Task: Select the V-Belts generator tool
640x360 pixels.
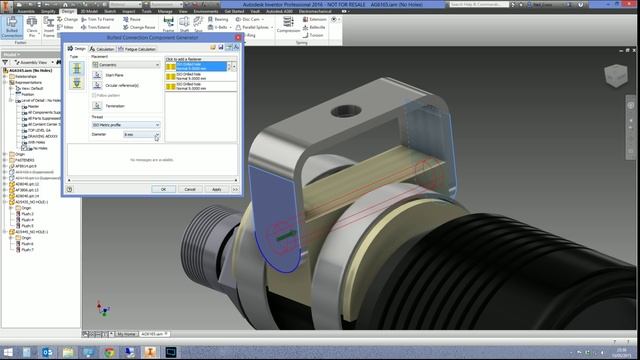Action: (x=218, y=27)
